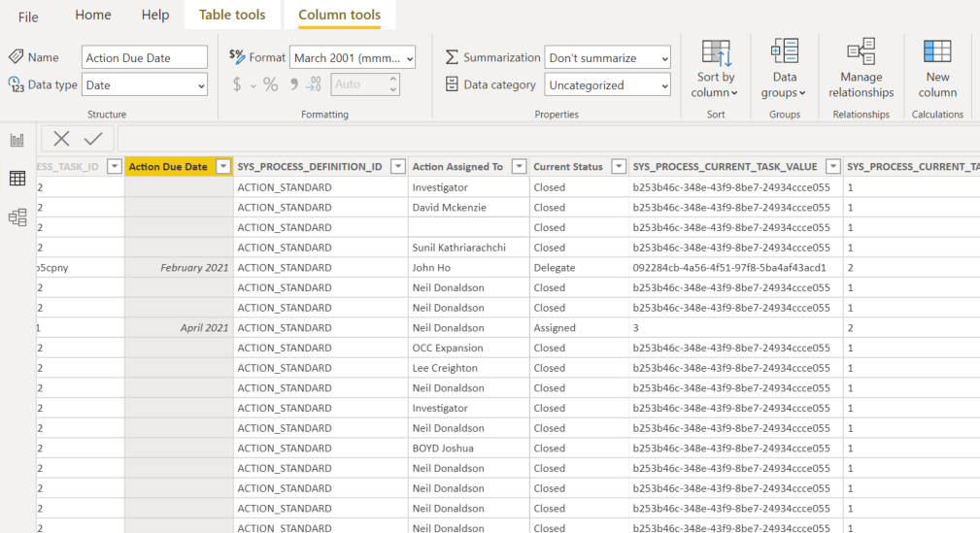
Task: Open Action Assigned To filter arrow
Action: click(x=519, y=166)
